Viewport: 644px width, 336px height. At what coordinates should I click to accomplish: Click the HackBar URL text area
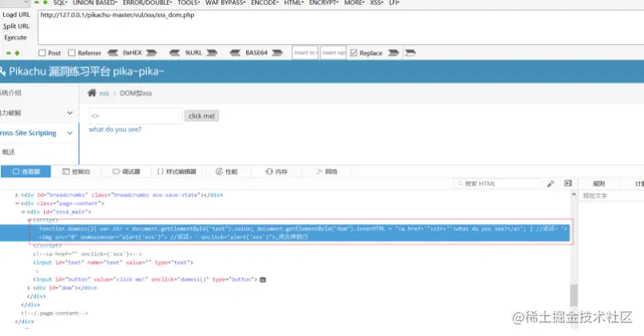tap(341, 27)
